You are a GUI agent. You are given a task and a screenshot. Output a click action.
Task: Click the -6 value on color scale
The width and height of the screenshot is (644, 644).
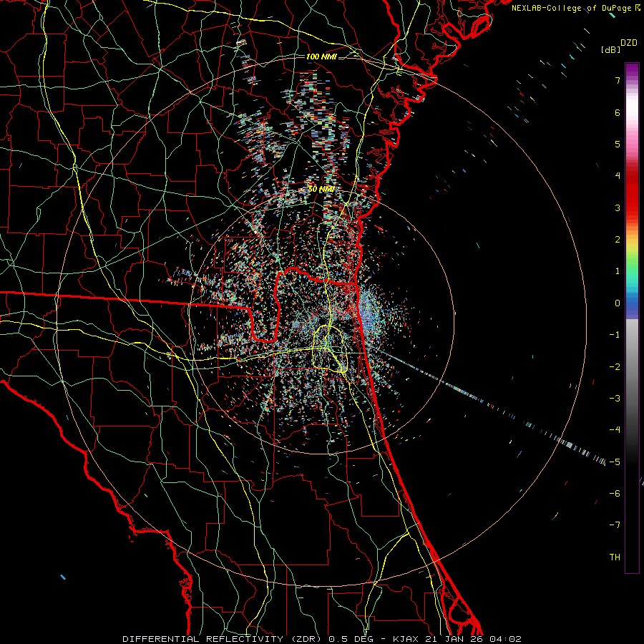615,494
